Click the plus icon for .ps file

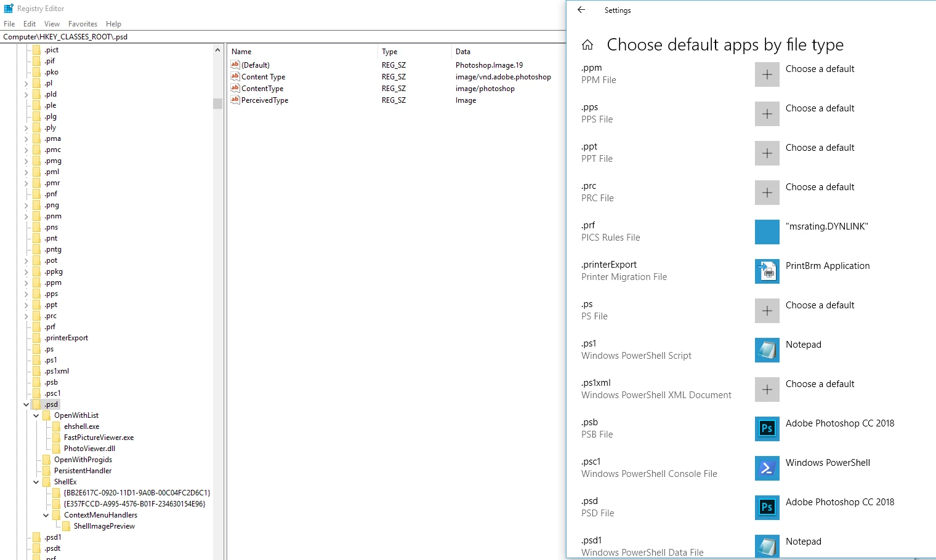[x=767, y=311]
